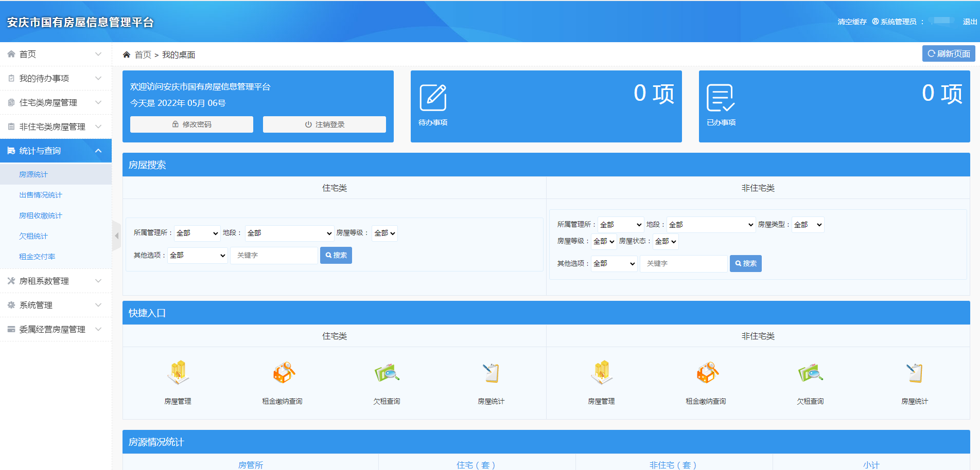Select 出售情况统计 in sidebar
Image resolution: width=980 pixels, height=470 pixels.
pos(41,195)
